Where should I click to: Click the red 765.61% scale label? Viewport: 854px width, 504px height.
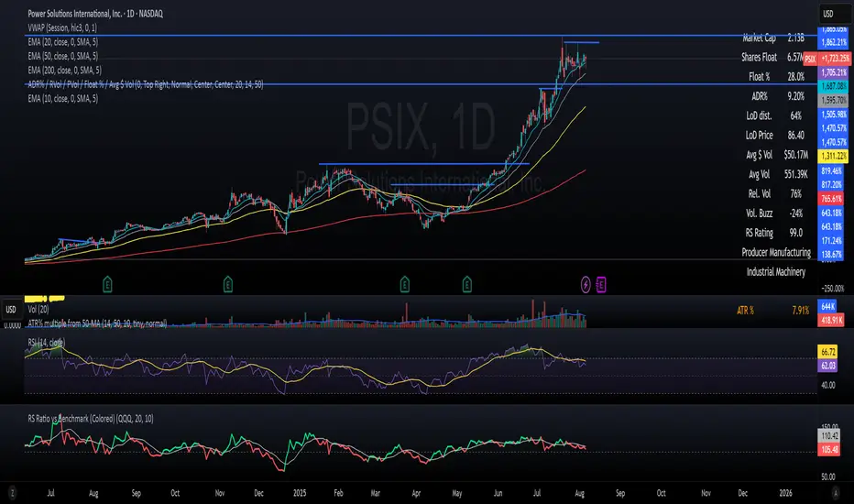point(831,199)
